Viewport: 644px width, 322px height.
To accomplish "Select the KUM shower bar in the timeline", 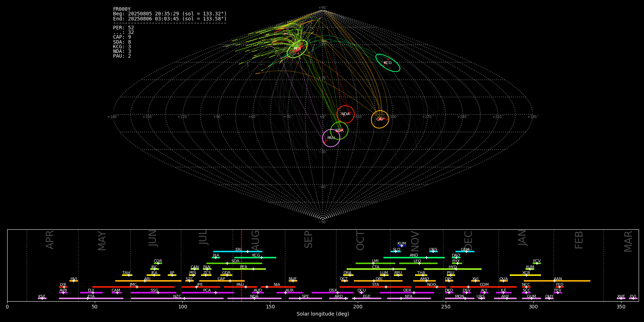I will coord(402,246).
